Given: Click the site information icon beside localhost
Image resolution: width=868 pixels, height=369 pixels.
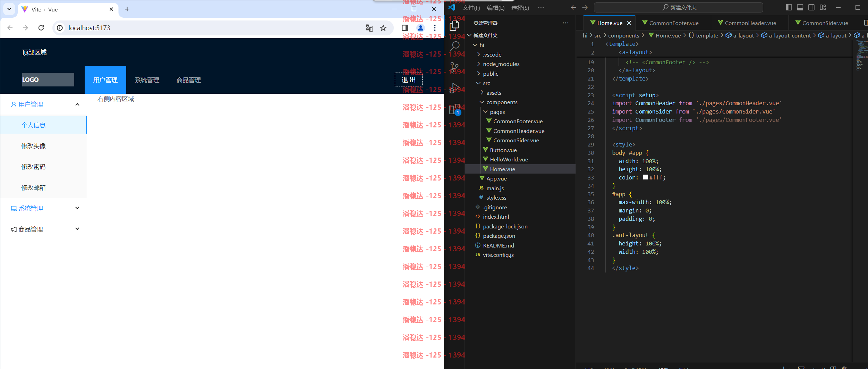Looking at the screenshot, I should coord(60,28).
